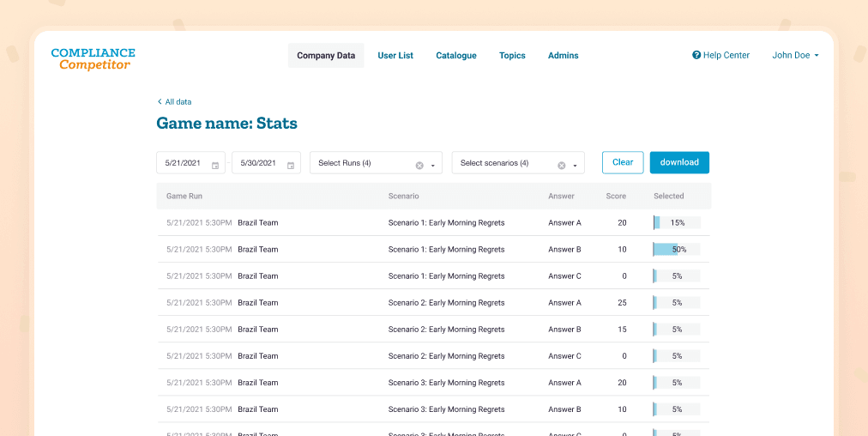
Task: Click the 5/21/2021 start date field
Action: pyautogui.click(x=184, y=163)
